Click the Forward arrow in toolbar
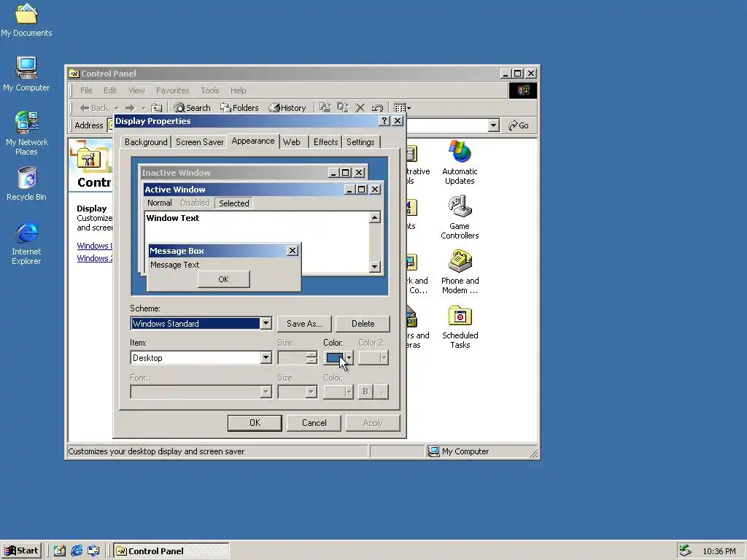 [130, 108]
